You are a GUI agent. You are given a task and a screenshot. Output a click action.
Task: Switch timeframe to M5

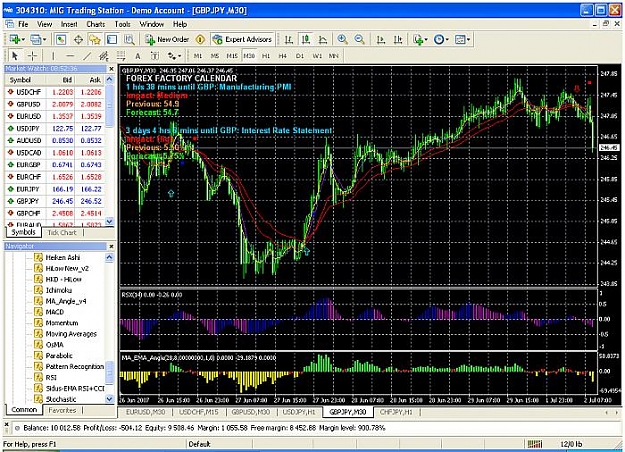point(215,56)
